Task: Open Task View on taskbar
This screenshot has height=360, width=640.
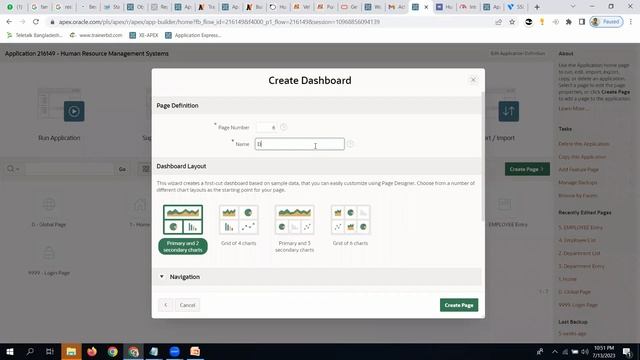Action: [50, 351]
